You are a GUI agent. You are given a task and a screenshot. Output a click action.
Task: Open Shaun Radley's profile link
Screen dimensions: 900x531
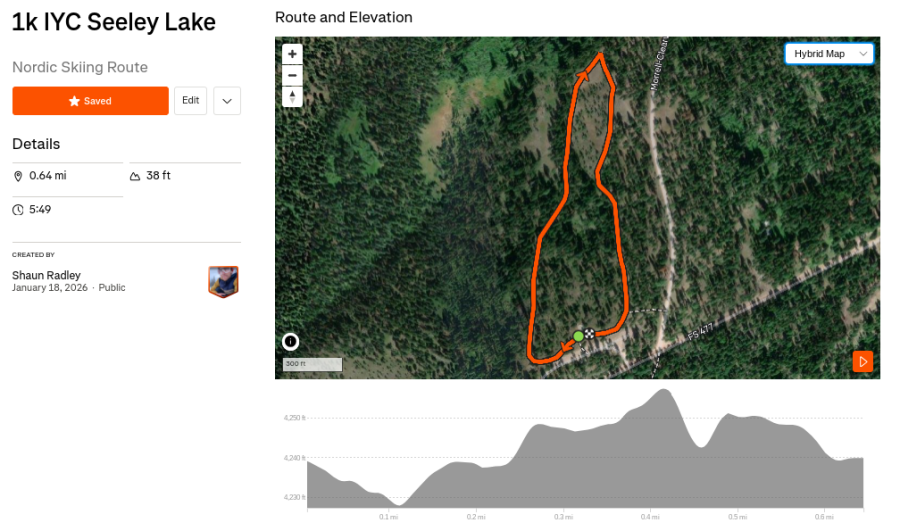[46, 275]
